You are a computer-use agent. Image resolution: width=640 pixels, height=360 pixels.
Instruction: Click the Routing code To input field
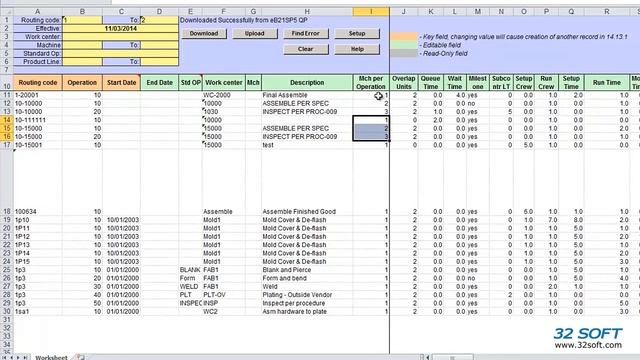159,20
